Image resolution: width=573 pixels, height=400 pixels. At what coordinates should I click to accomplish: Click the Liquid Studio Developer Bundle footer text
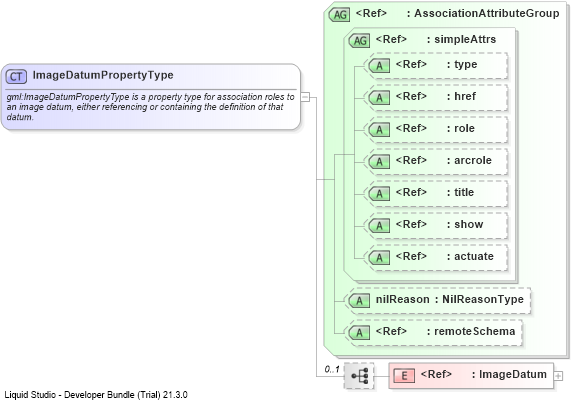pyautogui.click(x=96, y=395)
